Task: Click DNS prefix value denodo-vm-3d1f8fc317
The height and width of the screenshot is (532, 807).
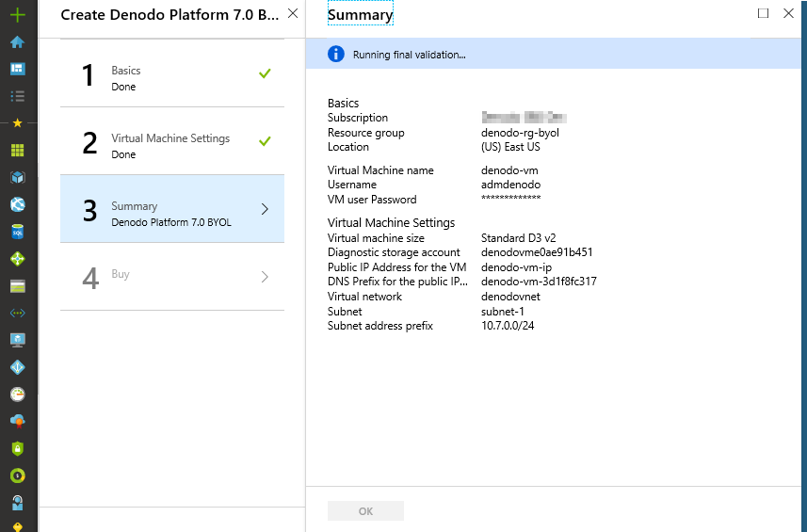Action: [539, 282]
